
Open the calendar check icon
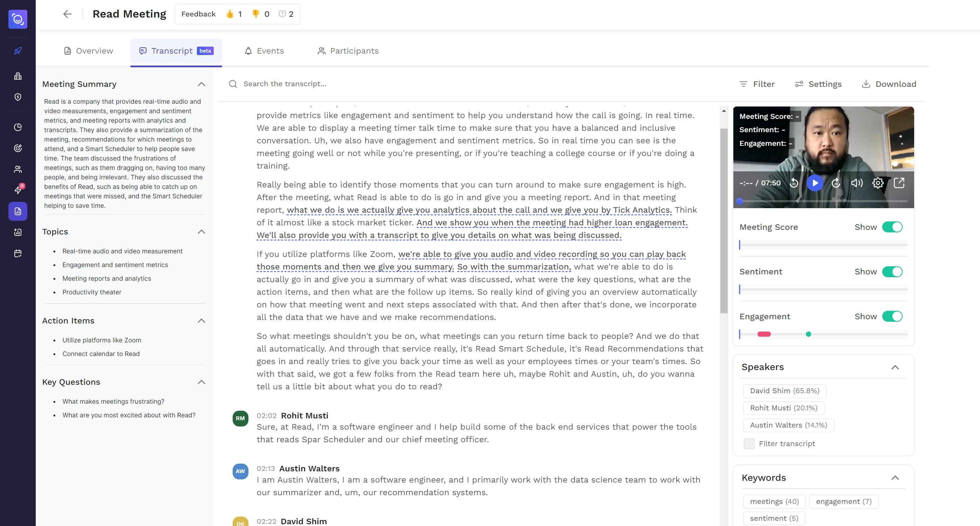point(18,253)
